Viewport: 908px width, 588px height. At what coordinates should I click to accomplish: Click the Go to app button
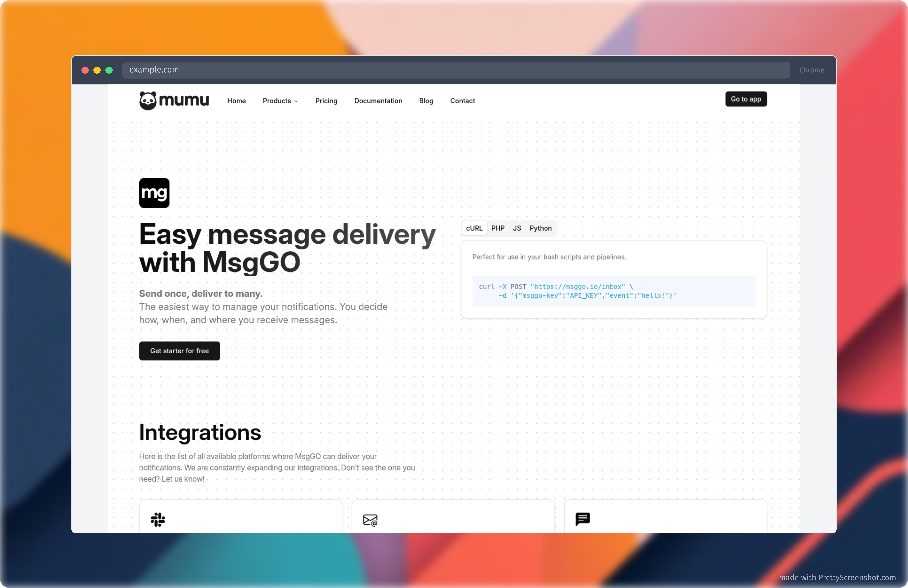746,99
